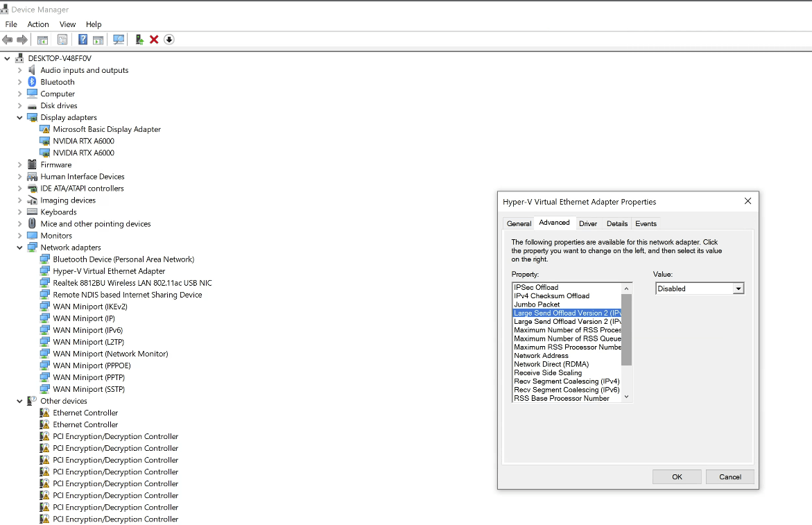
Task: Click the Show/Hide Console Tree icon
Action: point(42,40)
